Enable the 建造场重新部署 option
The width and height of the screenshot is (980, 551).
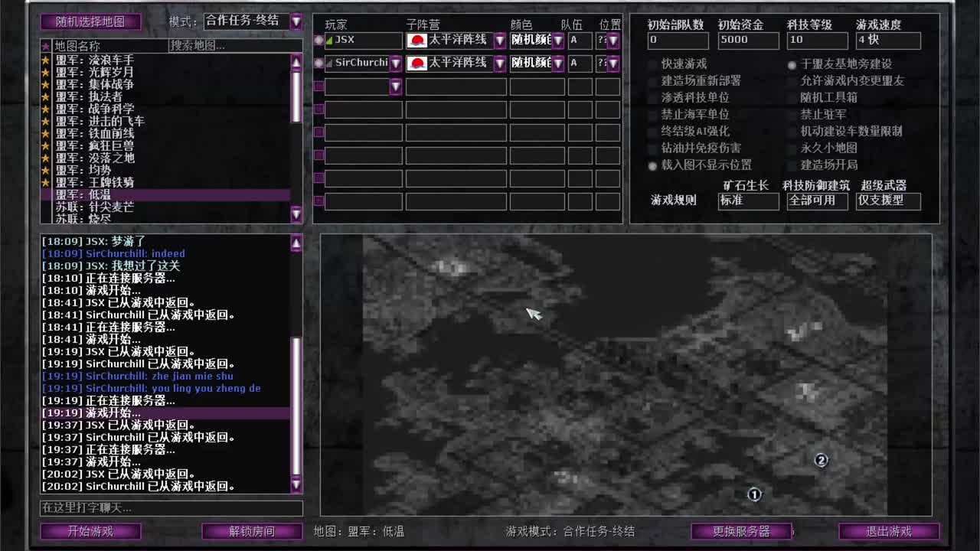652,81
